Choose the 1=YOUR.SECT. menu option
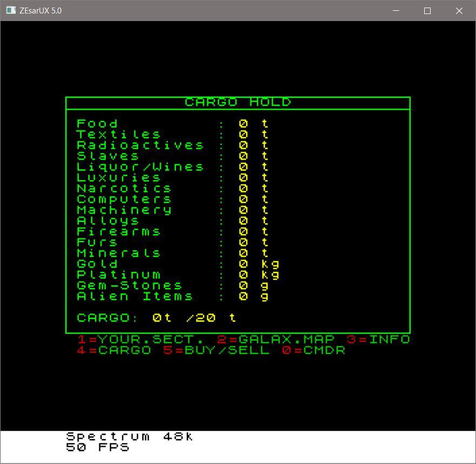The image size is (476, 464). click(x=140, y=339)
